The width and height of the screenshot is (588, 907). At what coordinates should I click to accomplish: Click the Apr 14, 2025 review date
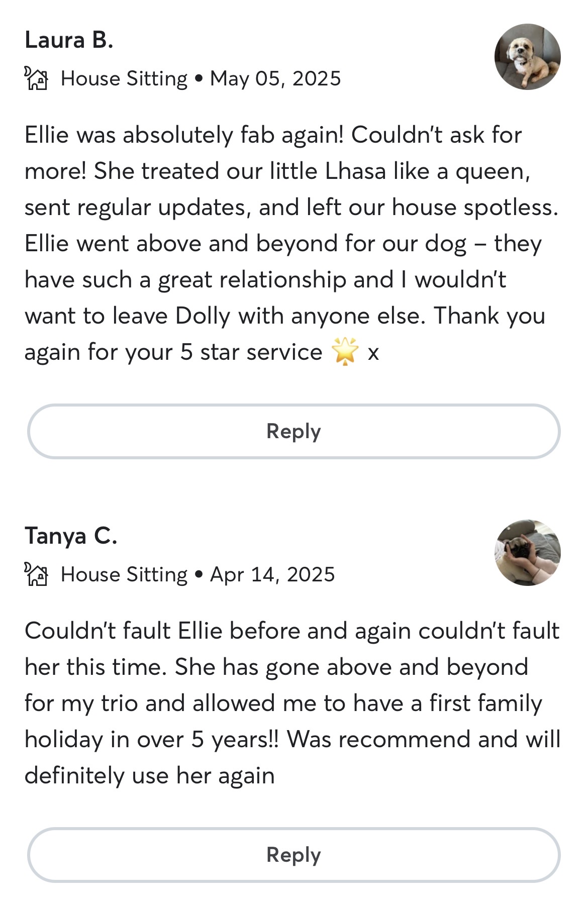click(272, 575)
